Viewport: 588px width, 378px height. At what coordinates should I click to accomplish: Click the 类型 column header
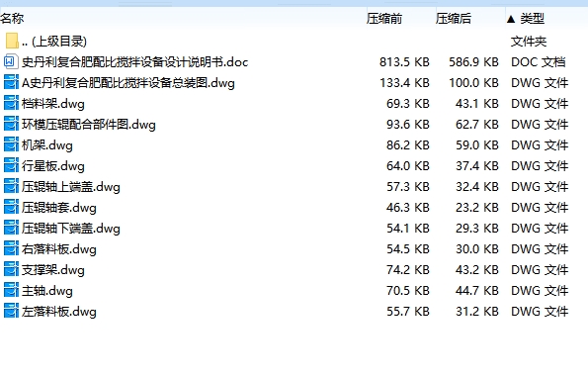[532, 19]
